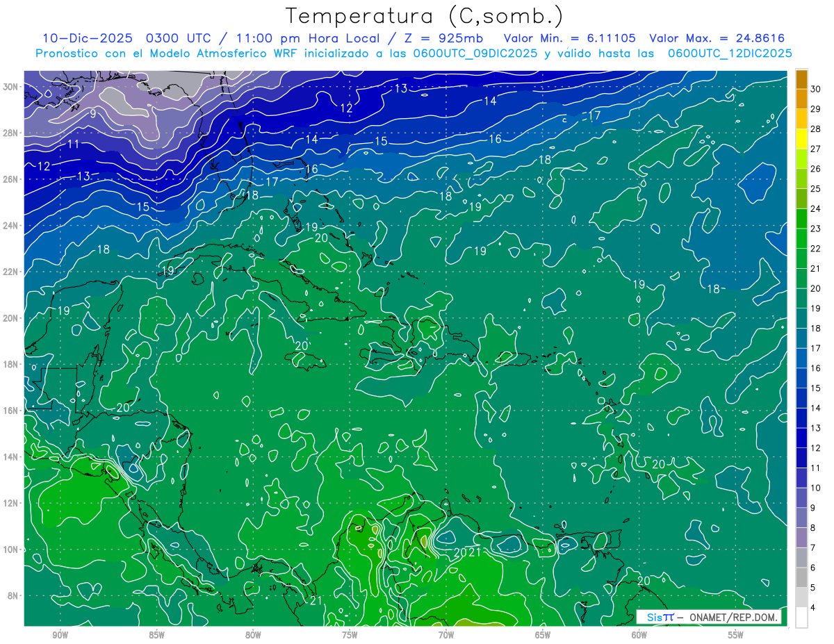834x644 pixels.
Task: Click the color scale label 27
Action: (x=817, y=149)
